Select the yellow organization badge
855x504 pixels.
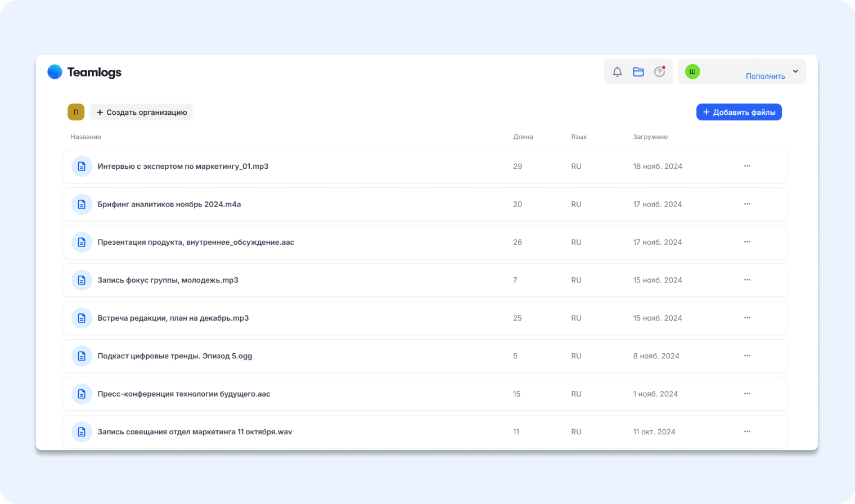76,112
